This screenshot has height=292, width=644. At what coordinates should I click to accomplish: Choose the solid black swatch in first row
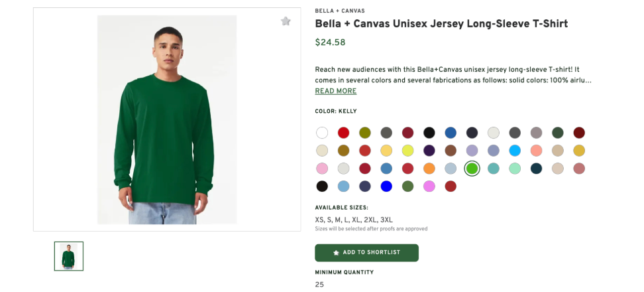pyautogui.click(x=429, y=133)
